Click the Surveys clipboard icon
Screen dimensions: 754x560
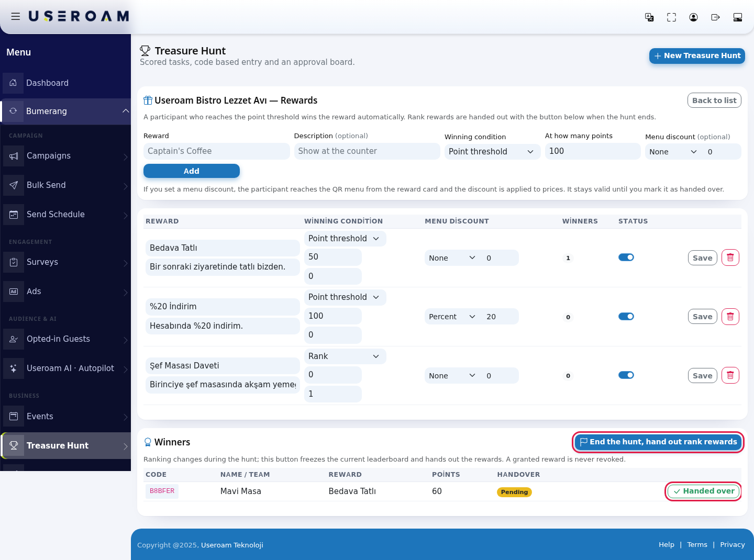tap(14, 262)
